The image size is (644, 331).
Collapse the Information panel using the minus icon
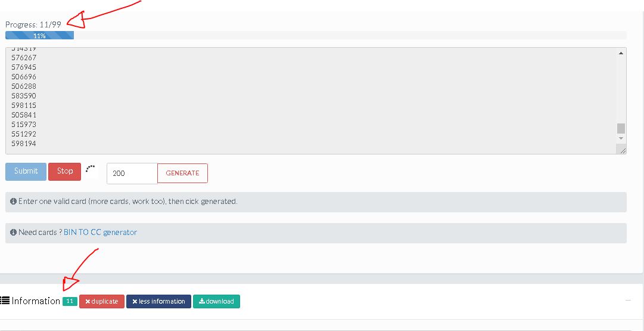point(628,301)
